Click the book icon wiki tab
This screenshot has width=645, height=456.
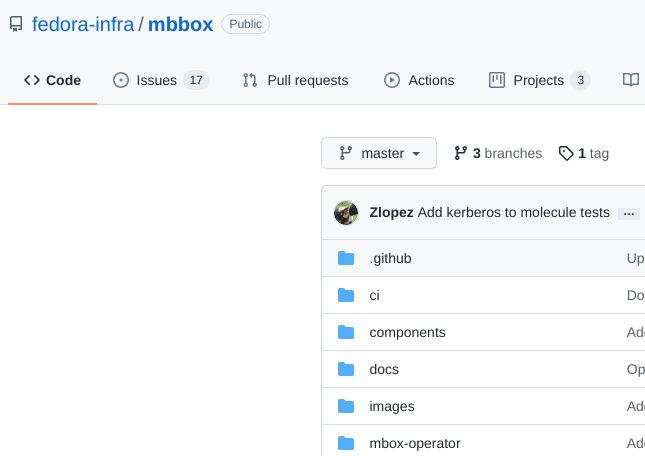(631, 80)
